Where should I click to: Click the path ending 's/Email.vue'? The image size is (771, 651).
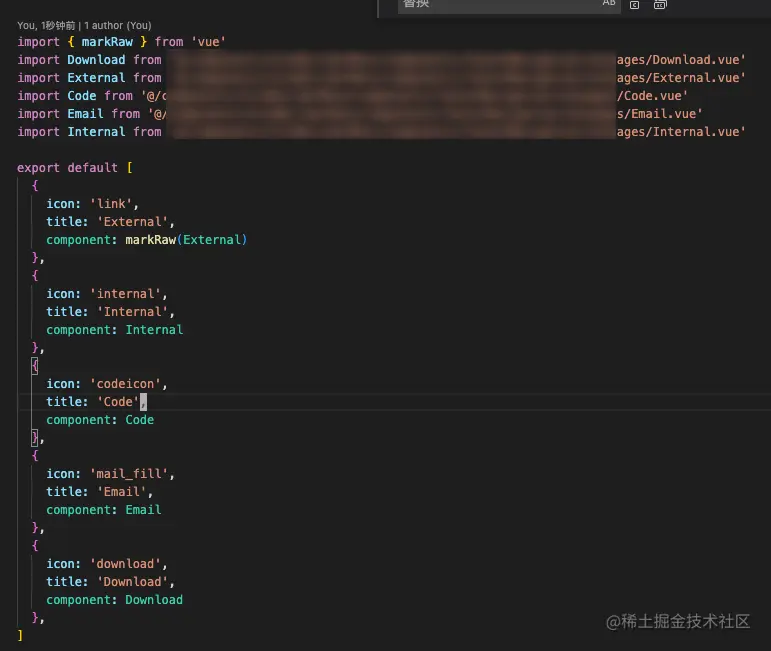(x=659, y=114)
